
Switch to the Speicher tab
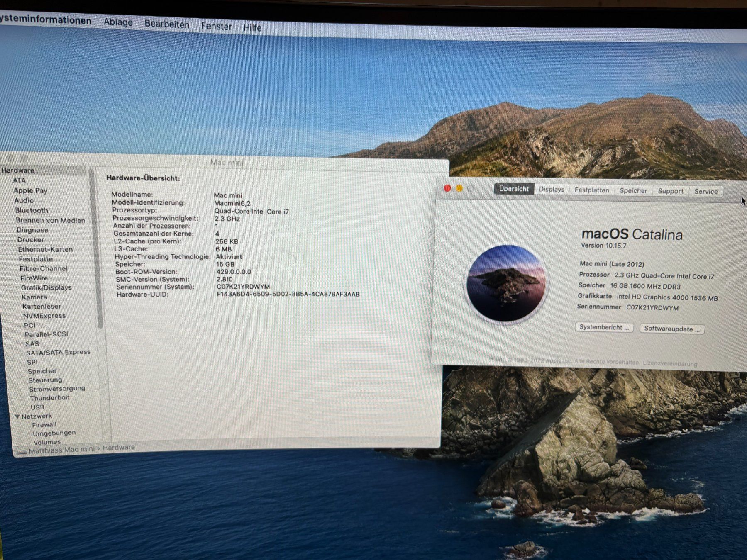633,190
